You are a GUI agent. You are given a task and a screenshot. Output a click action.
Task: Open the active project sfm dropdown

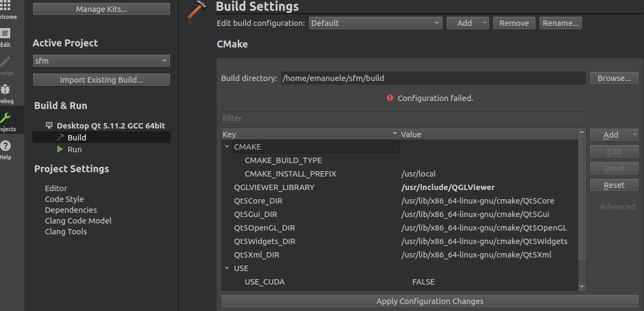[102, 61]
